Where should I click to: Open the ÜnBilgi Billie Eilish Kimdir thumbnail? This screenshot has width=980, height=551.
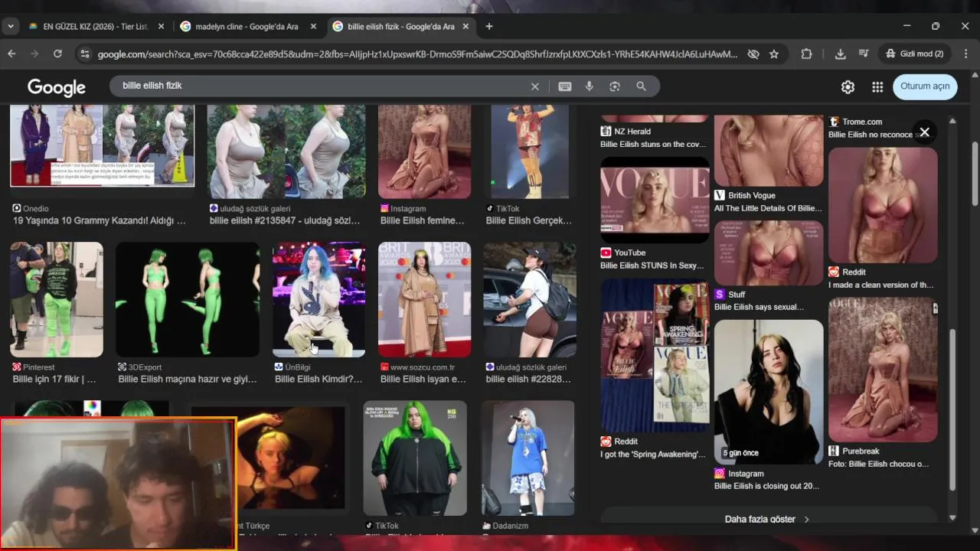tap(318, 299)
